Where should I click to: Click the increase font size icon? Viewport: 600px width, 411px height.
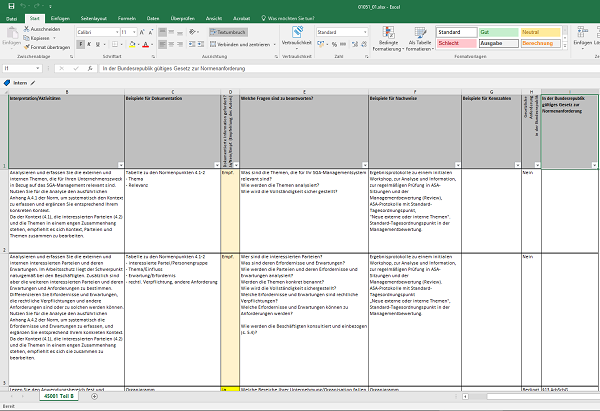(139, 32)
